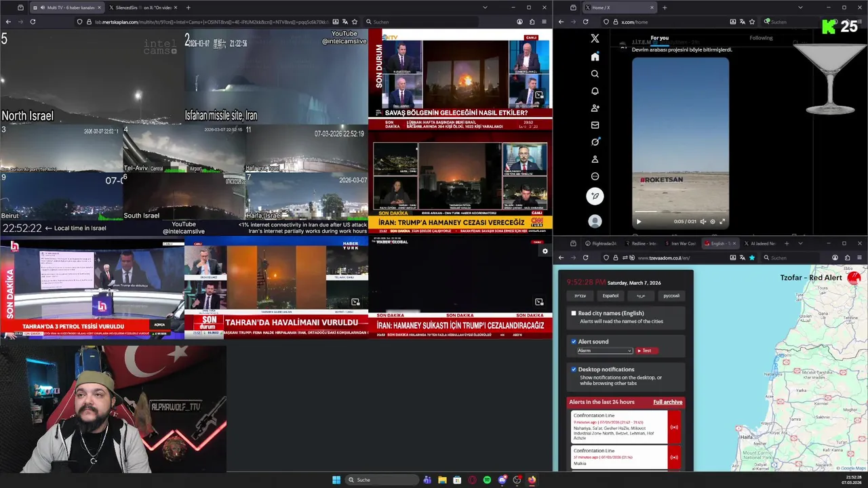
Task: Toggle the Alert sound checkbox
Action: pyautogui.click(x=574, y=342)
